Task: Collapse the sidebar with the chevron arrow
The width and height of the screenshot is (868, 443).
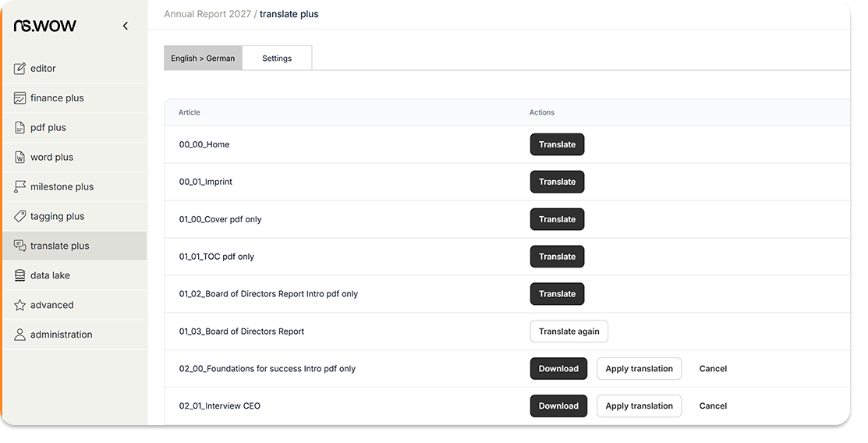Action: pos(126,27)
